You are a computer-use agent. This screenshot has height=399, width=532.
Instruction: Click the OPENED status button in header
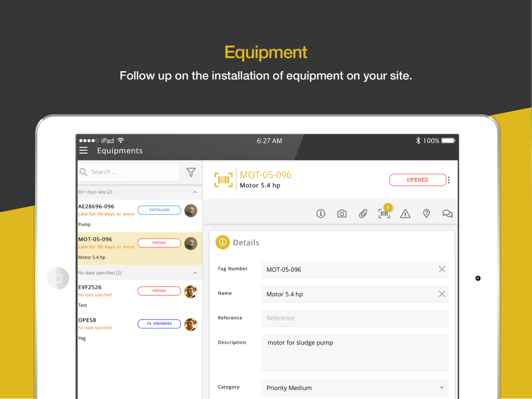[x=418, y=180]
